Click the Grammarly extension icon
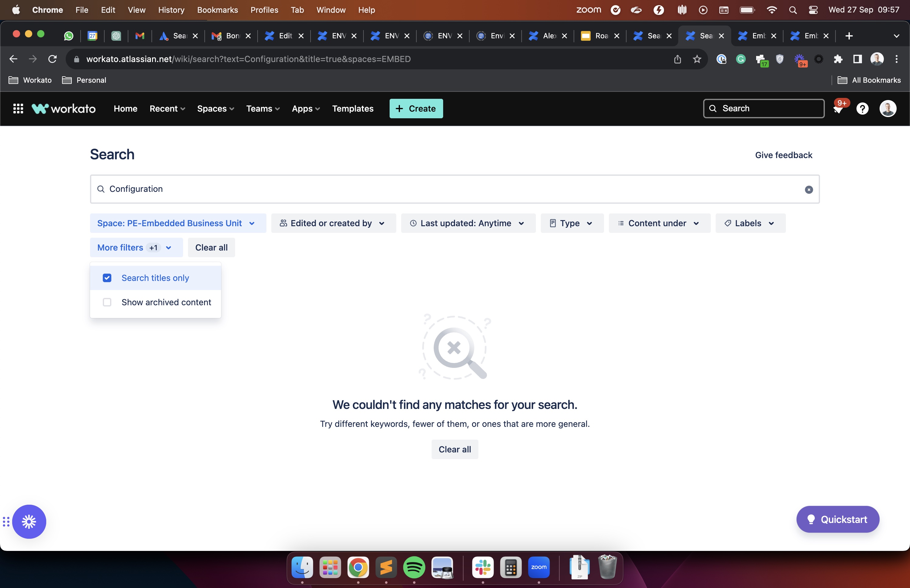Image resolution: width=910 pixels, height=588 pixels. 741,59
